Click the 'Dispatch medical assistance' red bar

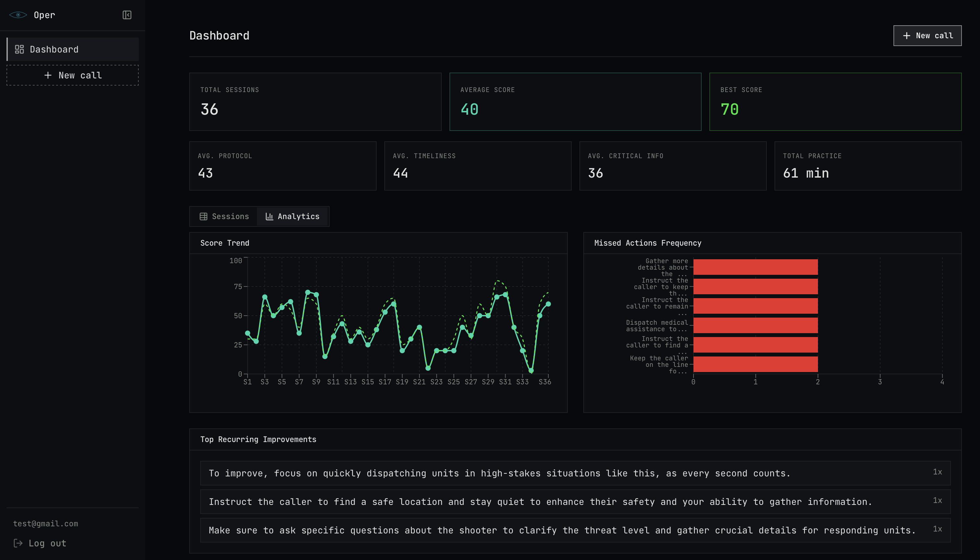755,325
